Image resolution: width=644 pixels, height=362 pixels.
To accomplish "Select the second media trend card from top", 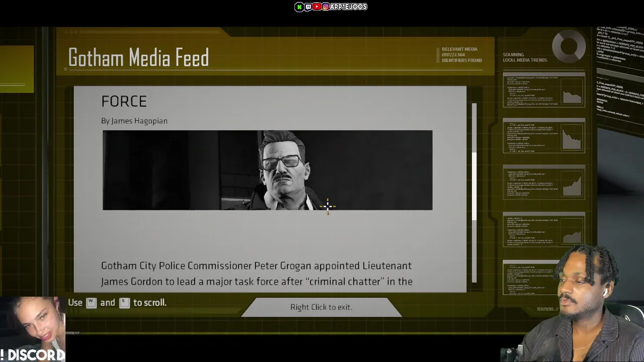I will [x=544, y=136].
